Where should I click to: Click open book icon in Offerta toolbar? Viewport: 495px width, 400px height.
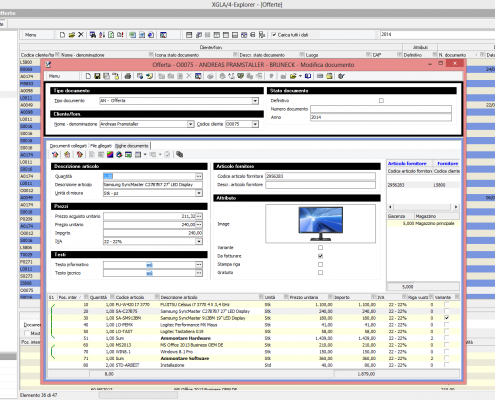tap(308, 76)
